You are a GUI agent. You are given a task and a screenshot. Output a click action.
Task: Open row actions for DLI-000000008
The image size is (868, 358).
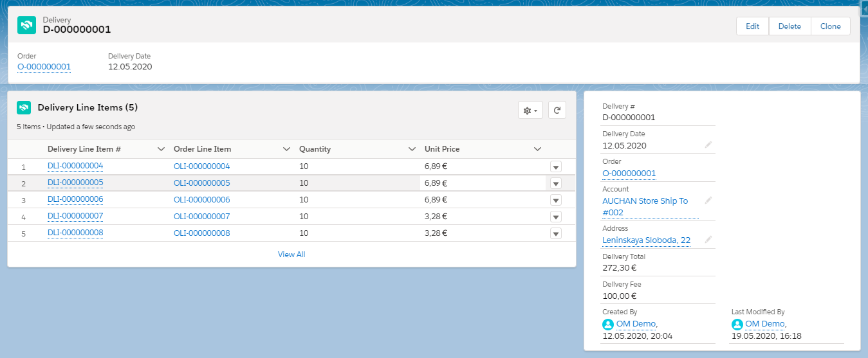[x=556, y=233]
